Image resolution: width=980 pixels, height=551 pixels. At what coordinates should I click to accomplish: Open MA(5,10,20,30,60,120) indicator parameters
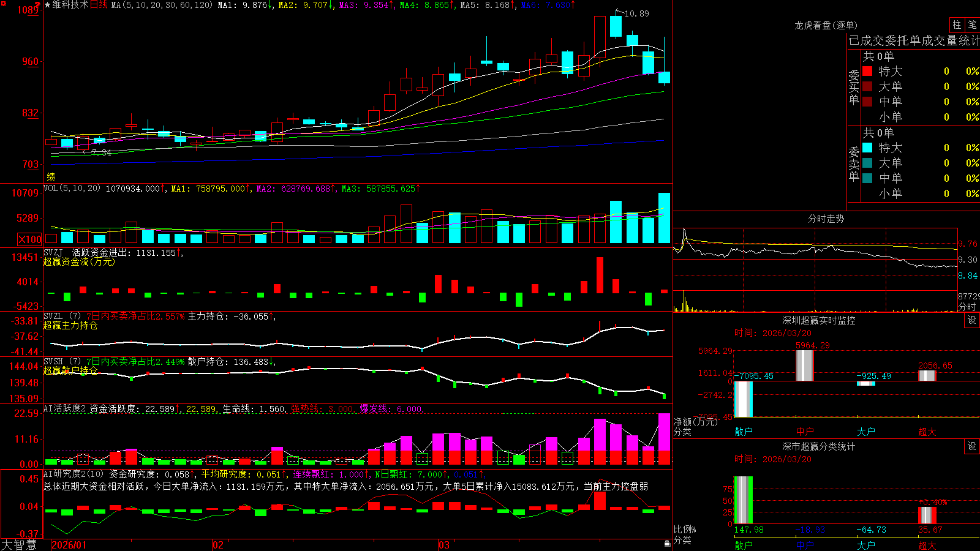pos(162,5)
